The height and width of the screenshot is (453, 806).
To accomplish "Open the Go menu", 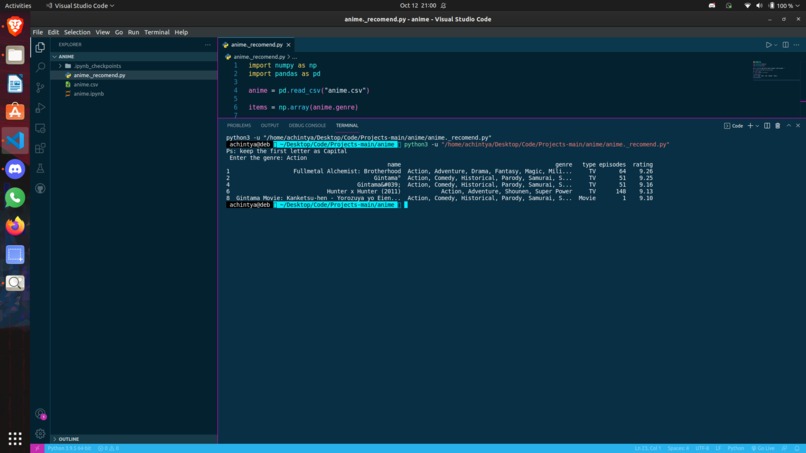I will click(119, 32).
